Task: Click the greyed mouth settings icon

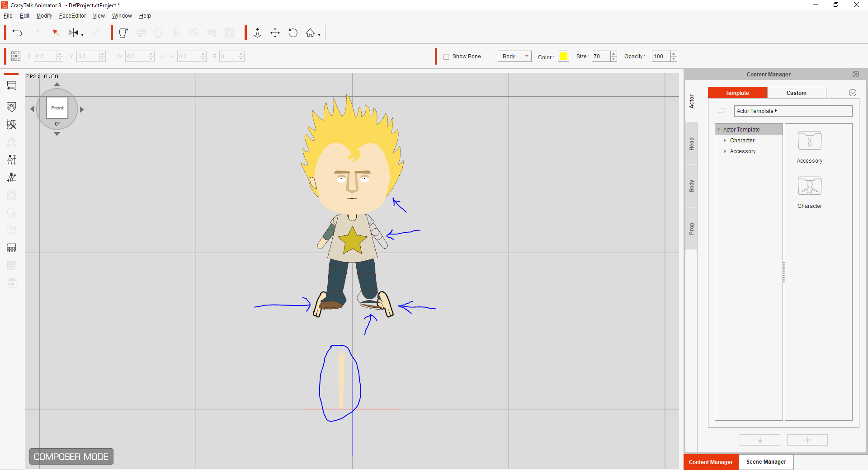Action: pos(212,33)
